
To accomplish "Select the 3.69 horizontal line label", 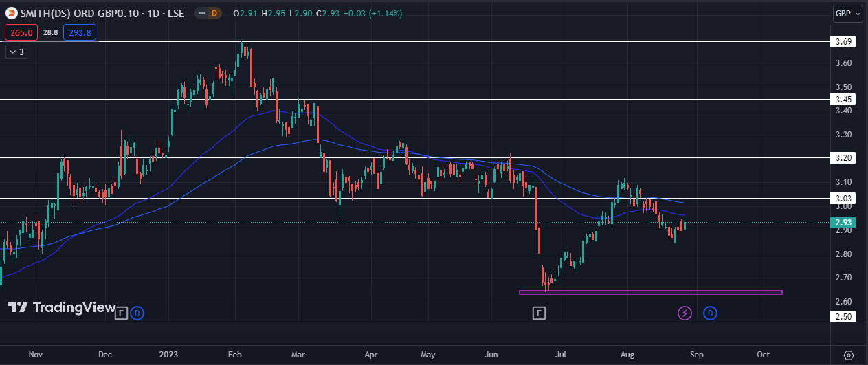I will pyautogui.click(x=843, y=42).
